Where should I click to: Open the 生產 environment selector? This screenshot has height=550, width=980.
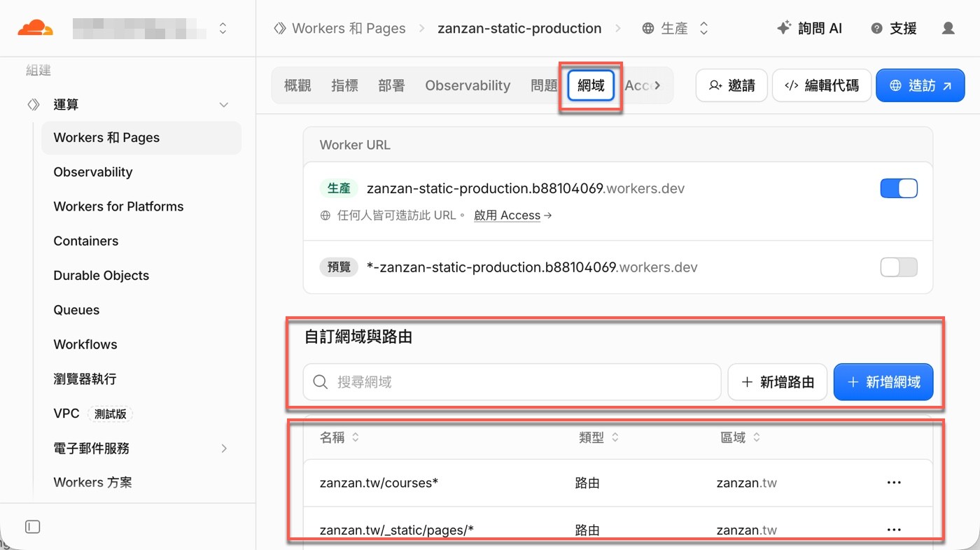(x=675, y=28)
